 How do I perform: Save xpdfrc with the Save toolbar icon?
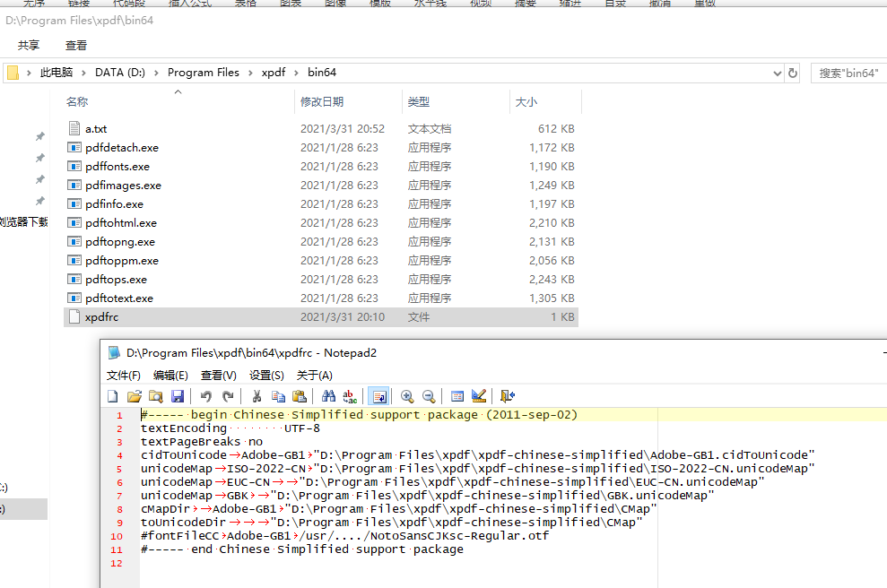pos(177,395)
